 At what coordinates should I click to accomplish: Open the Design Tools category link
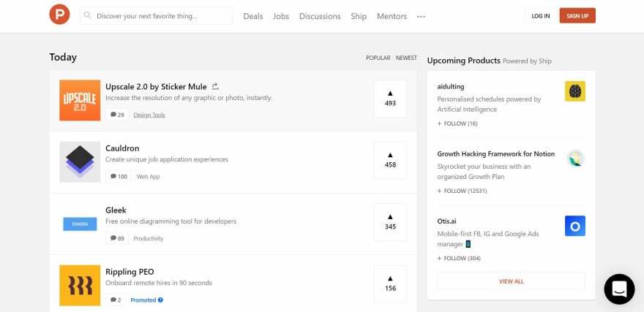click(149, 115)
